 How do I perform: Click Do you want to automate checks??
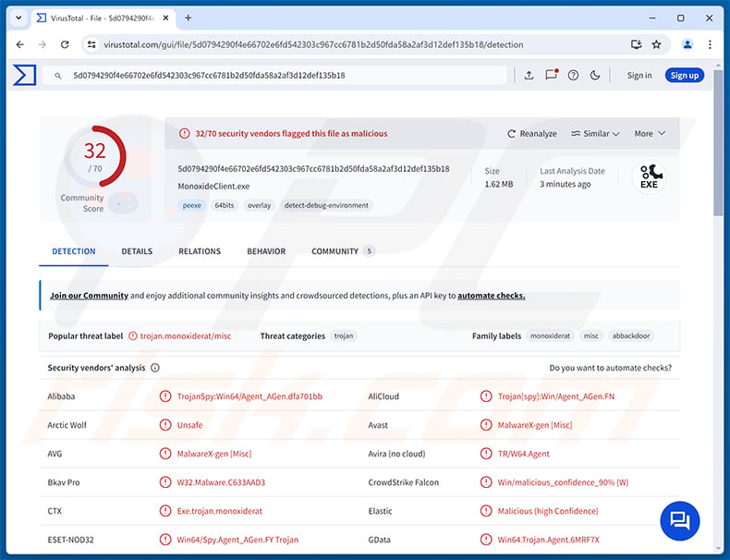611,368
